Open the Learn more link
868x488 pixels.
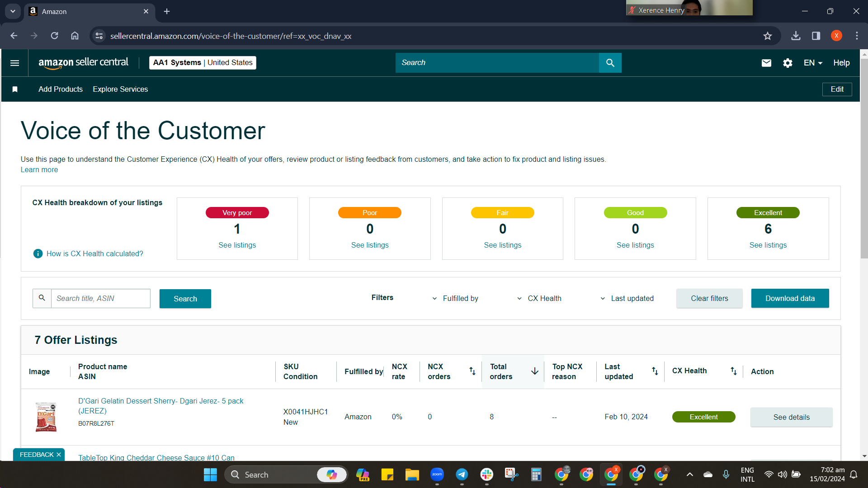pyautogui.click(x=39, y=170)
